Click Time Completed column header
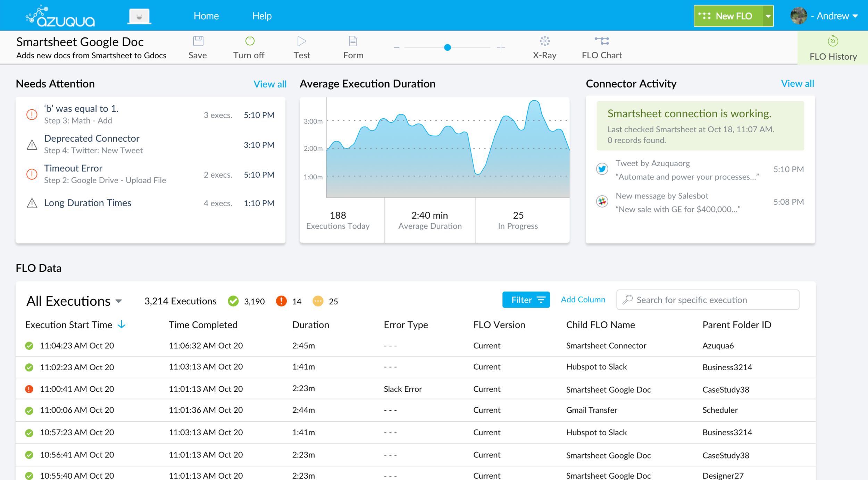The image size is (868, 480). click(203, 325)
